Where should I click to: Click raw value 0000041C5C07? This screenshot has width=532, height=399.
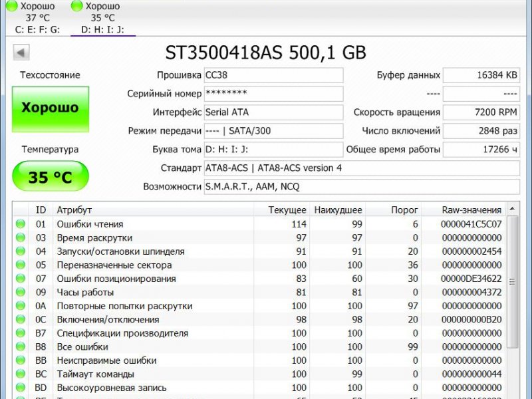471,224
